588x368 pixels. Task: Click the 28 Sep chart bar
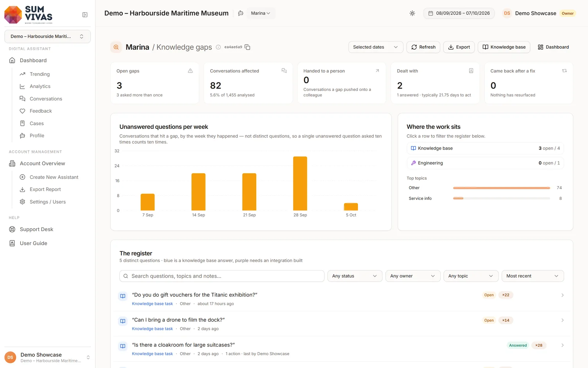coord(300,184)
